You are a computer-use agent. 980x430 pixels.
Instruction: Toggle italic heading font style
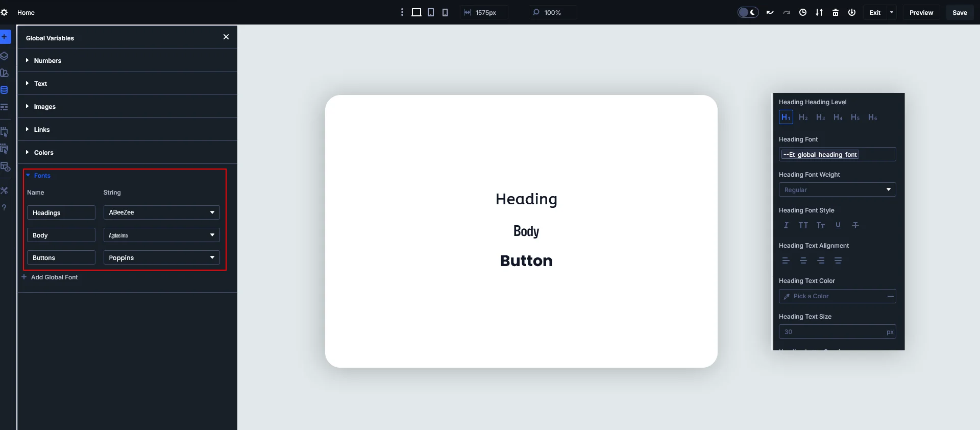coord(786,225)
